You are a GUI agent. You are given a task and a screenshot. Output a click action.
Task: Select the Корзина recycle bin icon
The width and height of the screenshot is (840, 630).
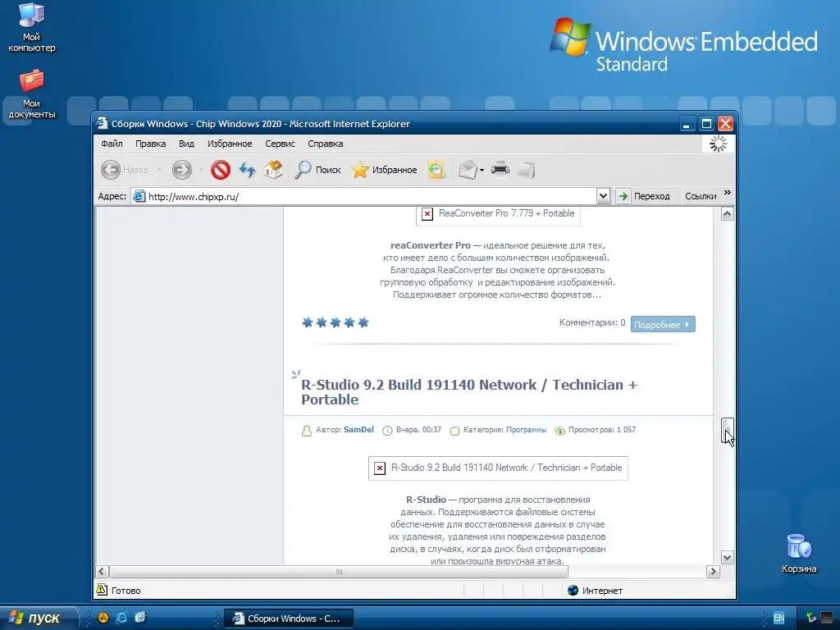pyautogui.click(x=799, y=554)
